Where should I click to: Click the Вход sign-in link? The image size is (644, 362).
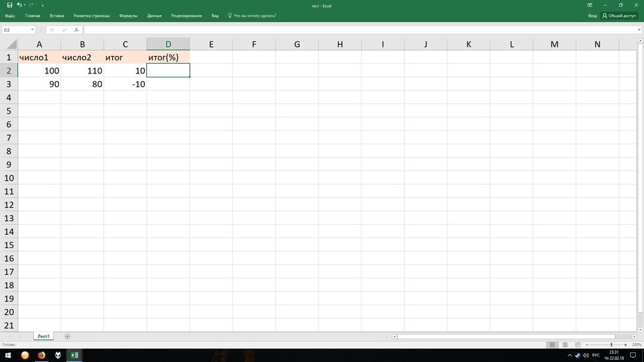point(592,16)
